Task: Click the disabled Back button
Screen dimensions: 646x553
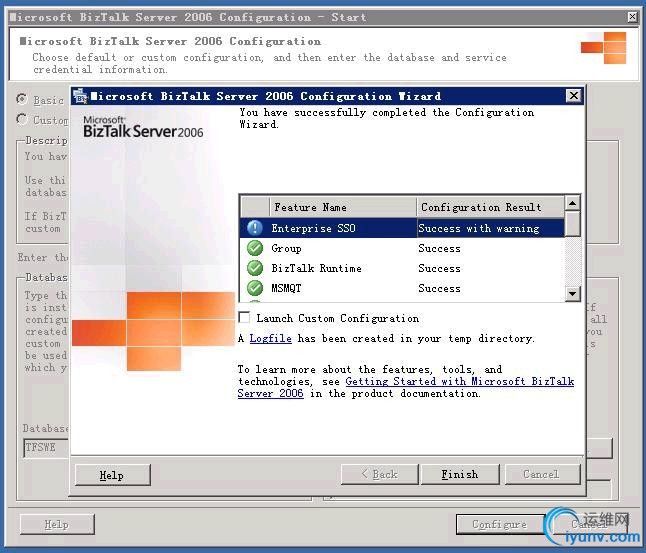Action: click(x=379, y=475)
